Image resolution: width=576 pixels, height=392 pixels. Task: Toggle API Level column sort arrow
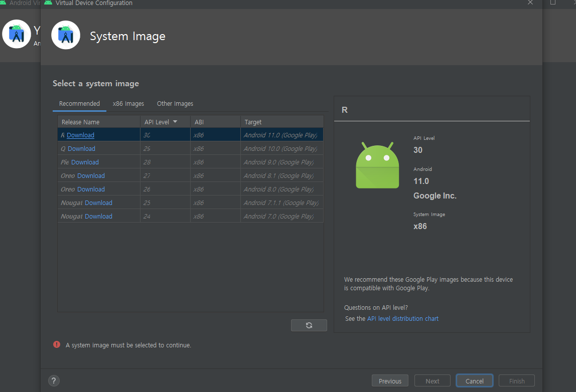point(175,121)
